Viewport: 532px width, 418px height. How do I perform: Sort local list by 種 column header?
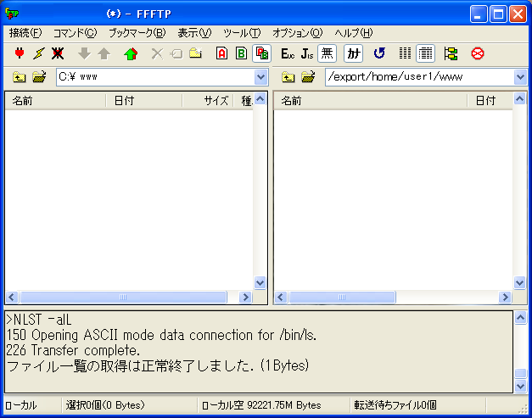tap(244, 101)
